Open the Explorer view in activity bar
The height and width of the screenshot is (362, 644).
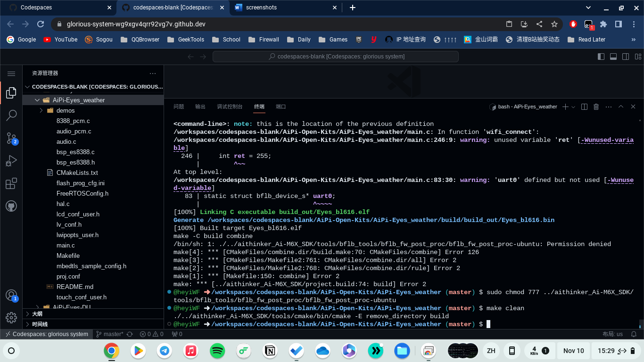coord(11,93)
